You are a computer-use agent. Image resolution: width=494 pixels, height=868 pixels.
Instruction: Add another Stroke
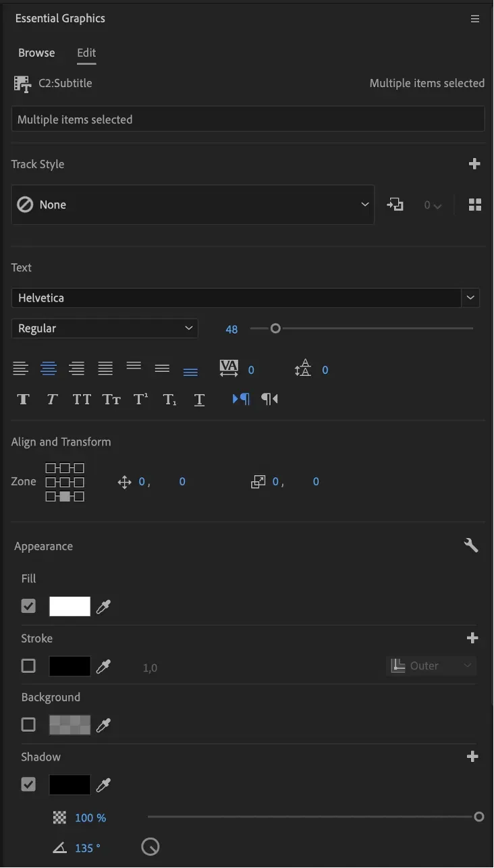coord(472,638)
